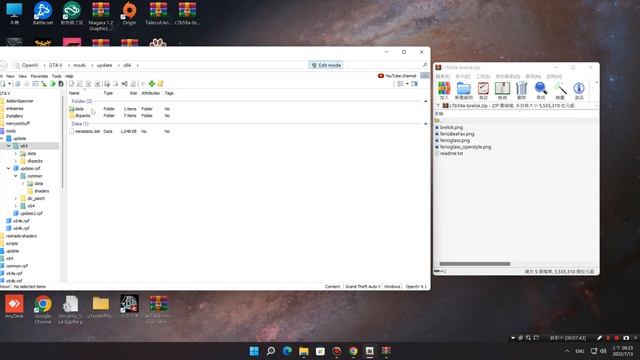Go up one level in WinRAR address bar
Viewport: 640px width, 360px height.
pyautogui.click(x=438, y=106)
